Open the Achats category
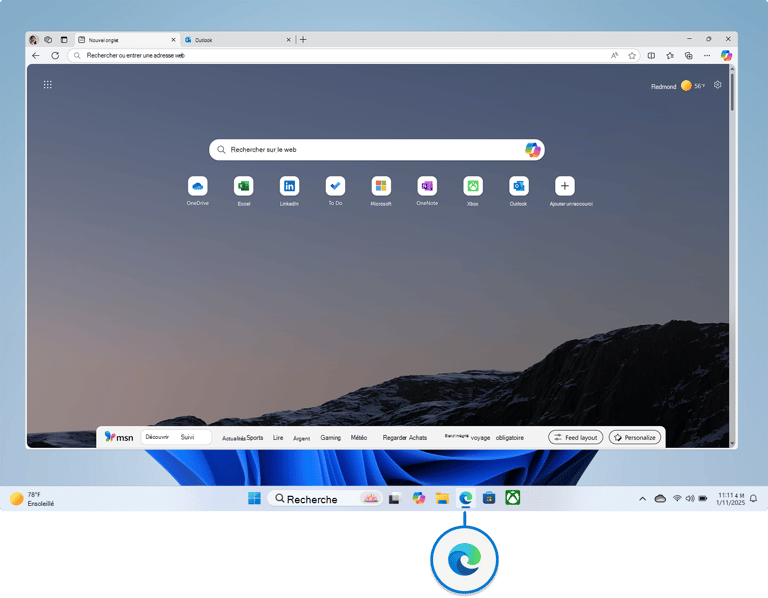Screen dimensions: 768x598 [418, 437]
